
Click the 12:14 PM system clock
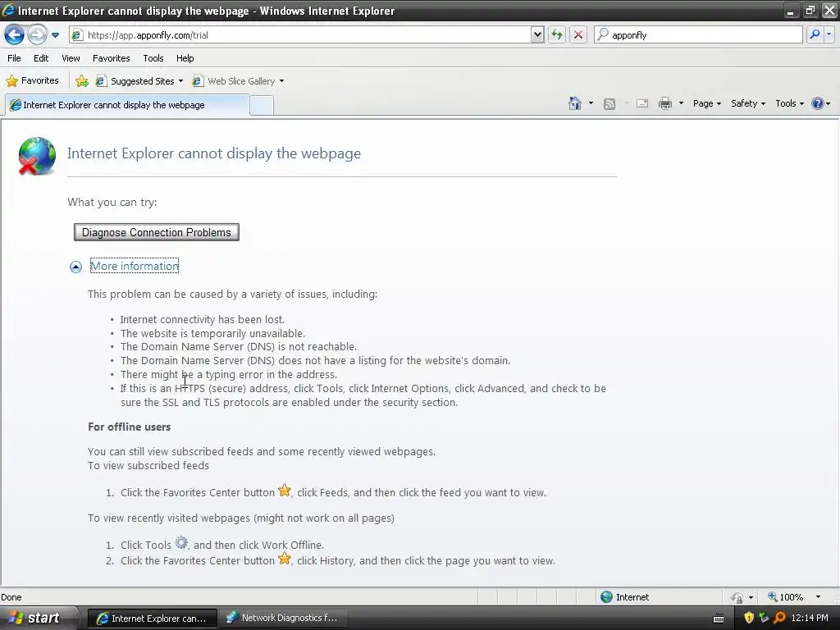click(810, 618)
